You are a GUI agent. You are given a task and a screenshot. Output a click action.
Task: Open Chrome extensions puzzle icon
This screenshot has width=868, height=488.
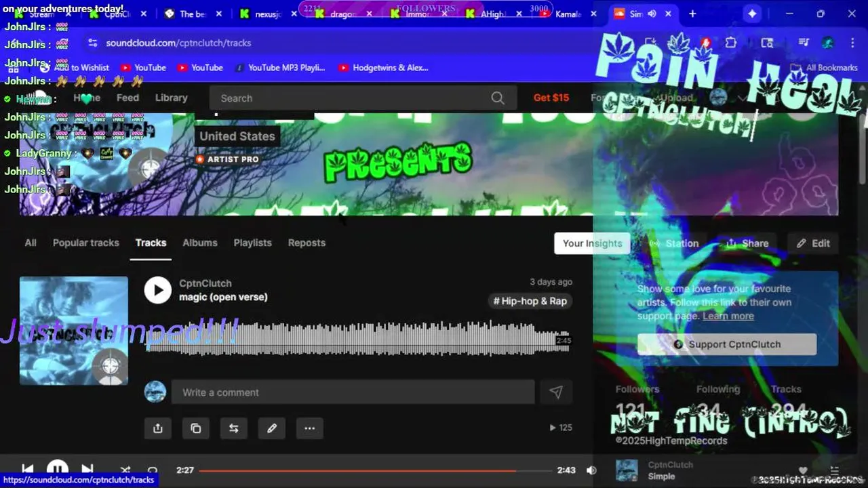[x=730, y=43]
